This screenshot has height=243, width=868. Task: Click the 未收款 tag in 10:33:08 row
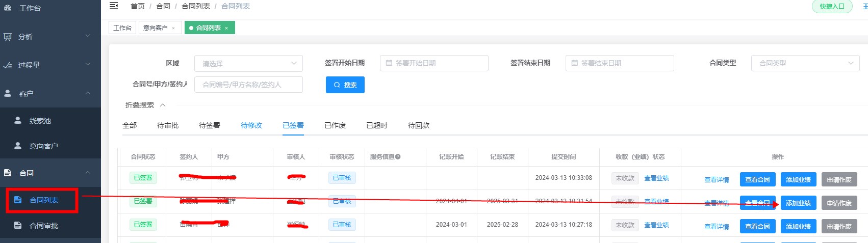[625, 178]
